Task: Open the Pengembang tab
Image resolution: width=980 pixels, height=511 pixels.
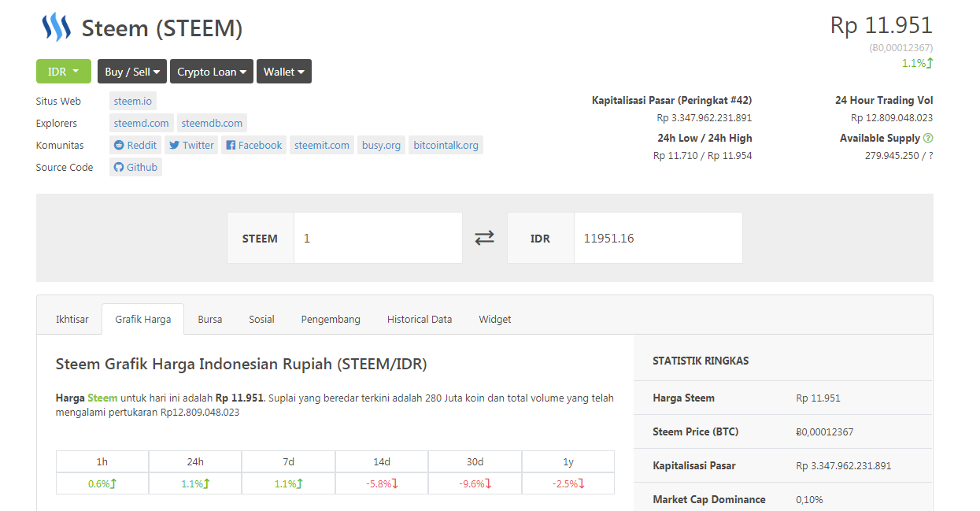Action: pos(331,319)
